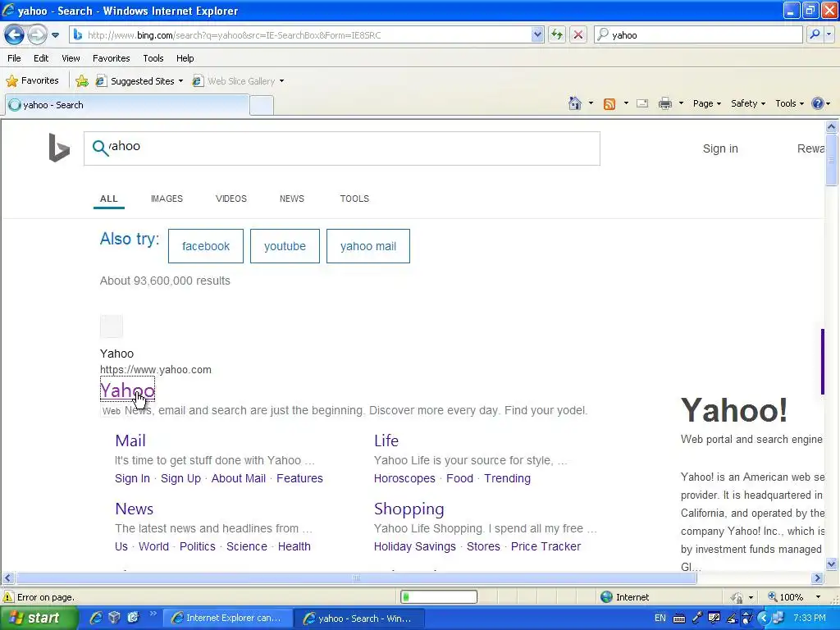The image size is (840, 630).
Task: Open the 100% zoom level control
Action: (x=794, y=597)
